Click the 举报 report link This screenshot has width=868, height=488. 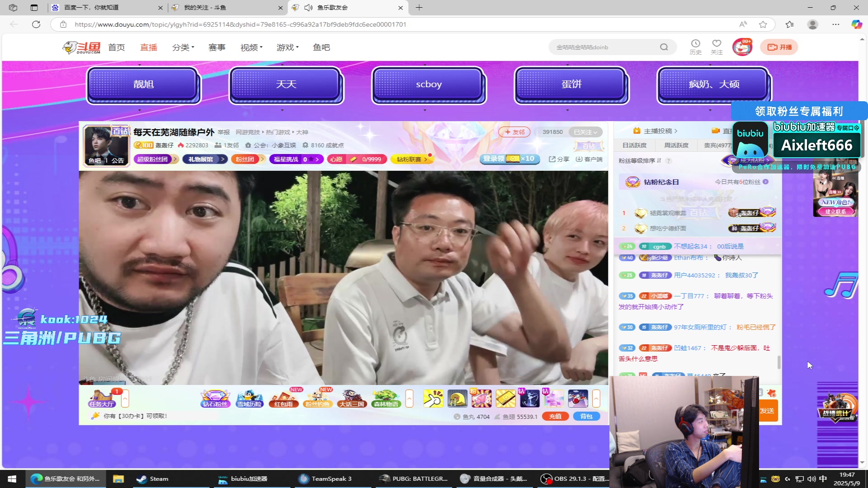pos(224,132)
